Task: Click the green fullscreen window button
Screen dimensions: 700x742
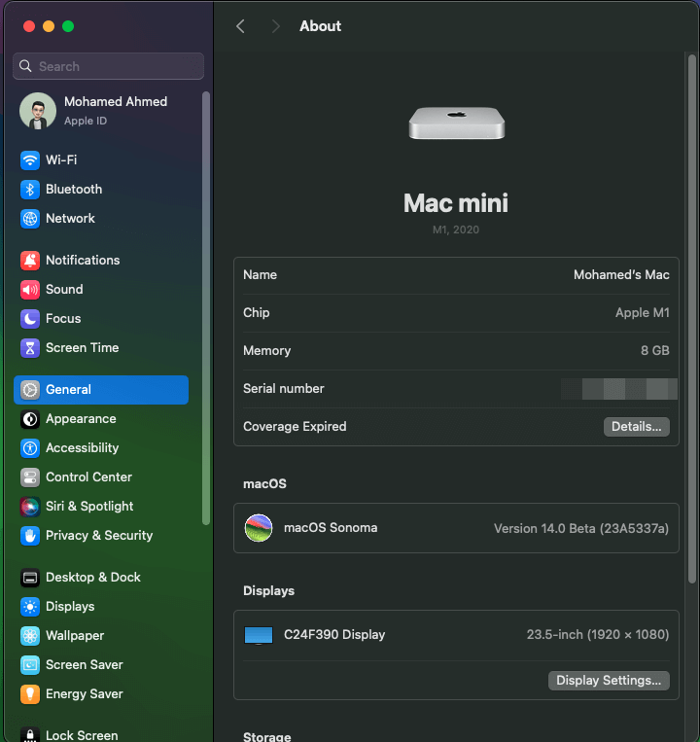Action: coord(68,26)
